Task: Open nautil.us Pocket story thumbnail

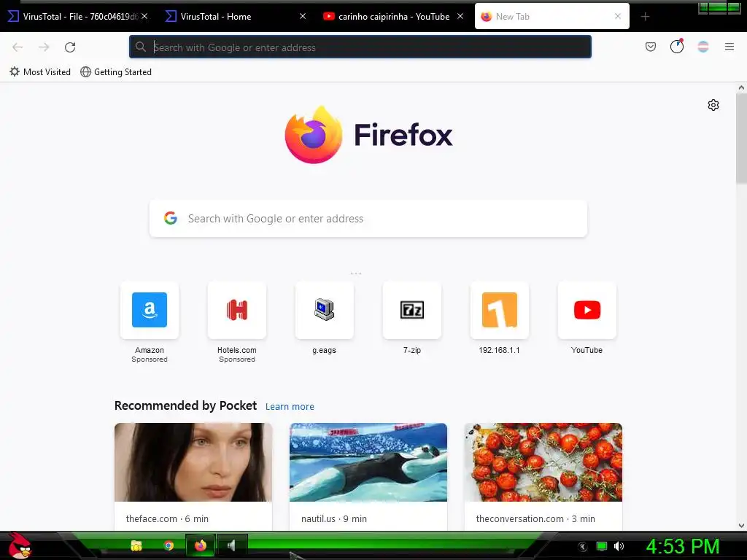Action: (x=368, y=462)
